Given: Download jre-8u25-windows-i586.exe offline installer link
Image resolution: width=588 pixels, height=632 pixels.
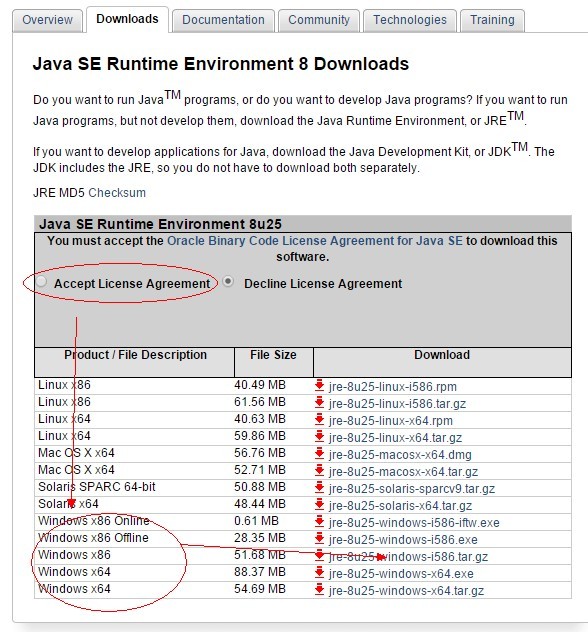Looking at the screenshot, I should [403, 540].
